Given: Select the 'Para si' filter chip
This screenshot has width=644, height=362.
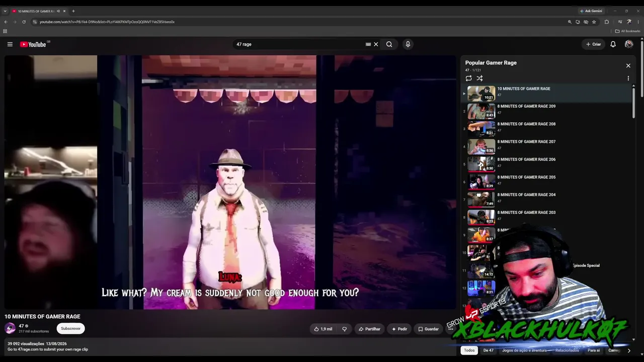Looking at the screenshot, I should pos(594,350).
